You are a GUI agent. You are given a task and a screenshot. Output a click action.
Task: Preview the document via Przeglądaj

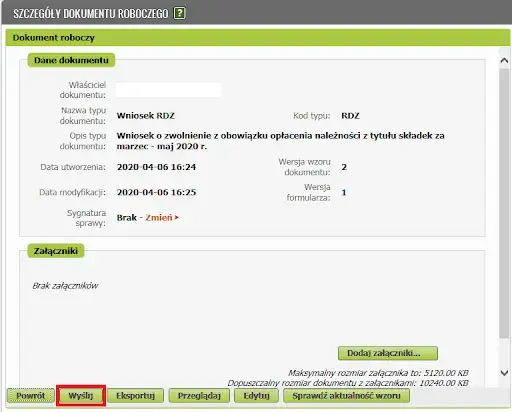click(x=199, y=396)
